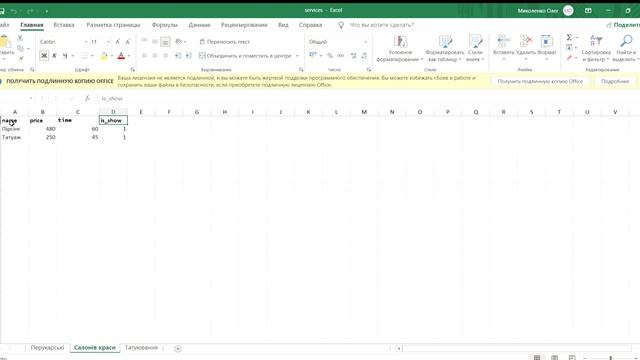Viewport: 640px width, 360px height.
Task: Click Insert Function fx icon
Action: (87, 98)
